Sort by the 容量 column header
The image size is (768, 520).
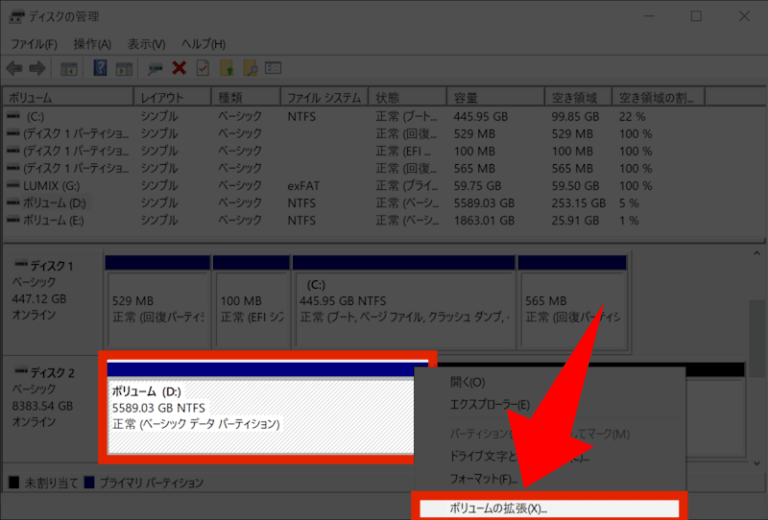tap(496, 97)
